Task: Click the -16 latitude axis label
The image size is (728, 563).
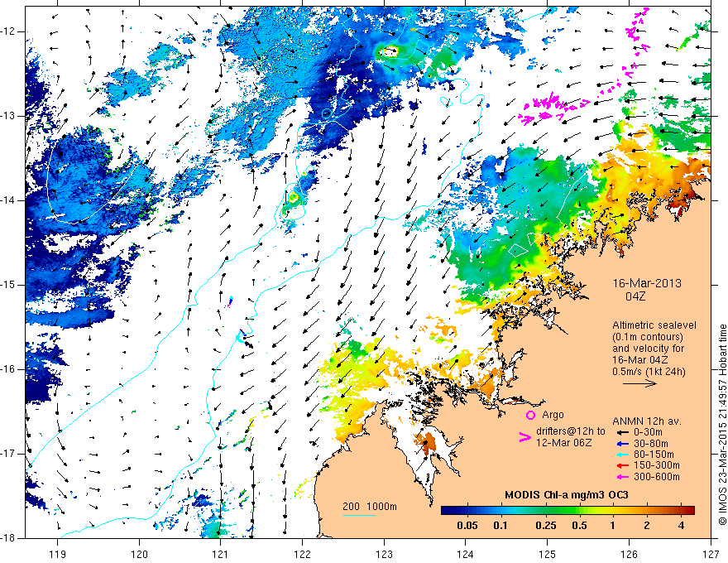Action: pyautogui.click(x=9, y=369)
